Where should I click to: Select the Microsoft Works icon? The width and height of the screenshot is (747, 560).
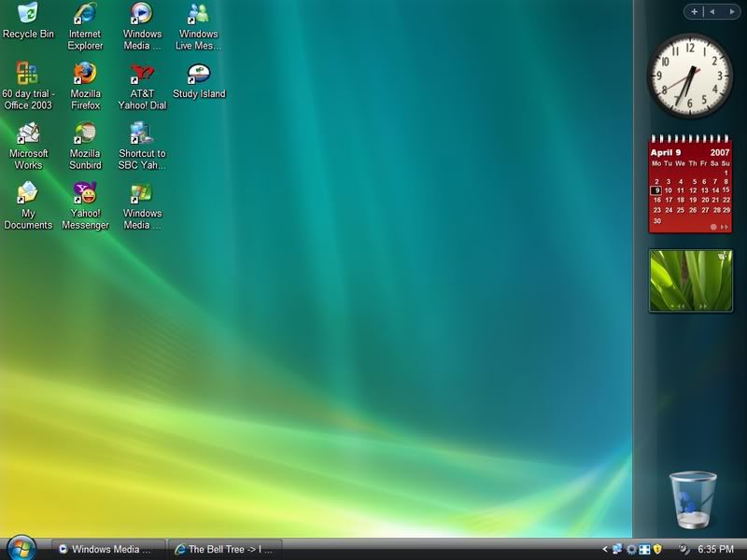28,134
